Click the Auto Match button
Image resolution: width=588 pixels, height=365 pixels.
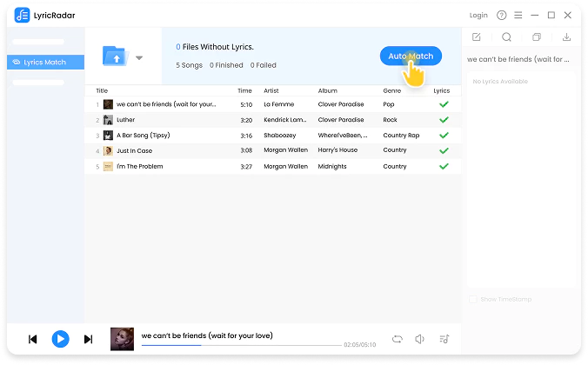tap(411, 56)
